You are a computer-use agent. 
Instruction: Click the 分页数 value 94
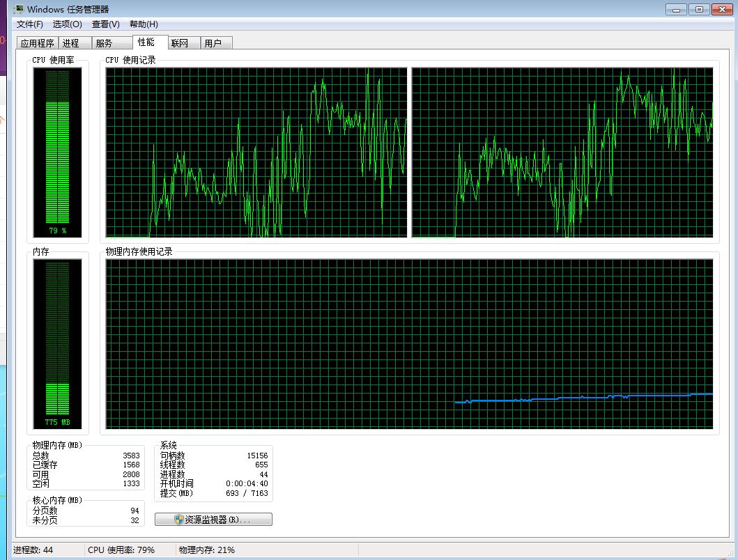134,511
